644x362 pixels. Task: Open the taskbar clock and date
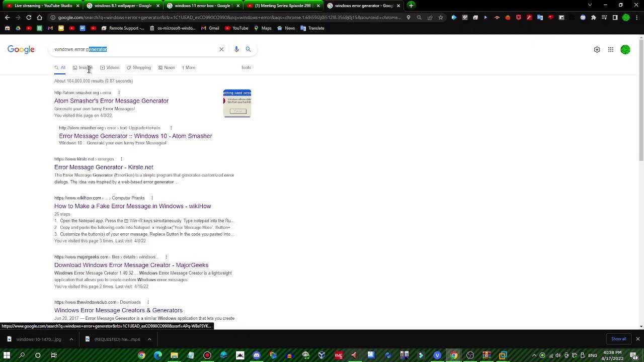612,355
